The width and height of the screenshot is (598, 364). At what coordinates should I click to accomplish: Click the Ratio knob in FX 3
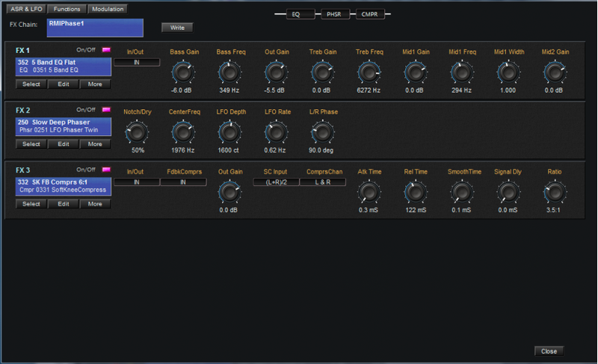(x=554, y=192)
